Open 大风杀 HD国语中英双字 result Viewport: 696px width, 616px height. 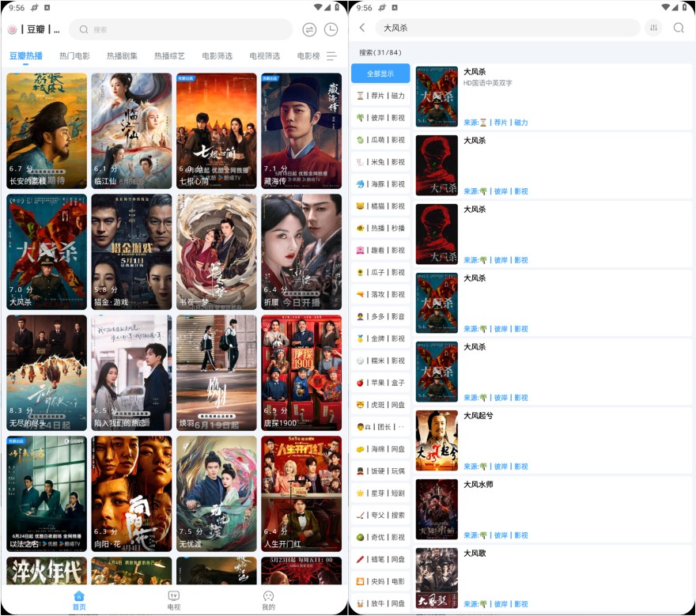pyautogui.click(x=553, y=96)
